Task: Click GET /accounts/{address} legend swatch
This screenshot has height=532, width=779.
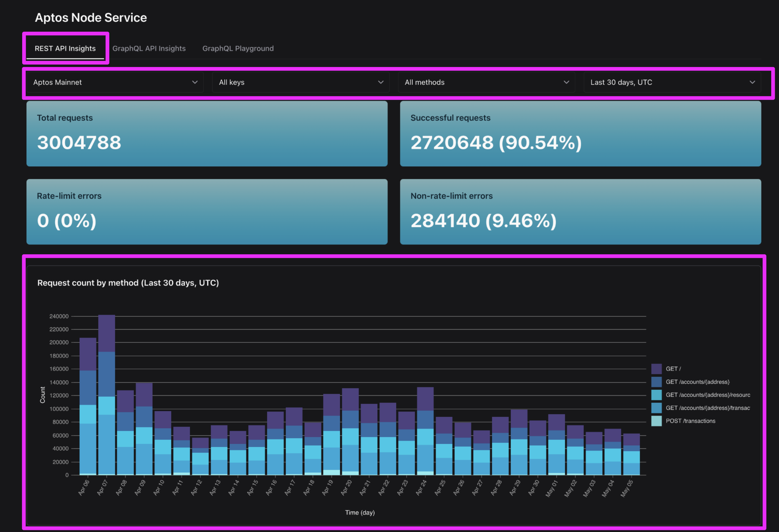Action: (656, 382)
